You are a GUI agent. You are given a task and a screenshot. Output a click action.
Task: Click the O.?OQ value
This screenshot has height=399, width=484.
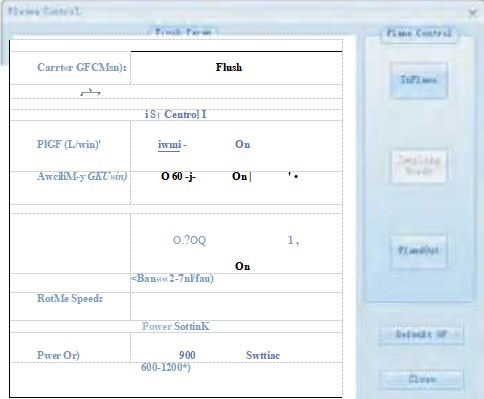tap(190, 240)
